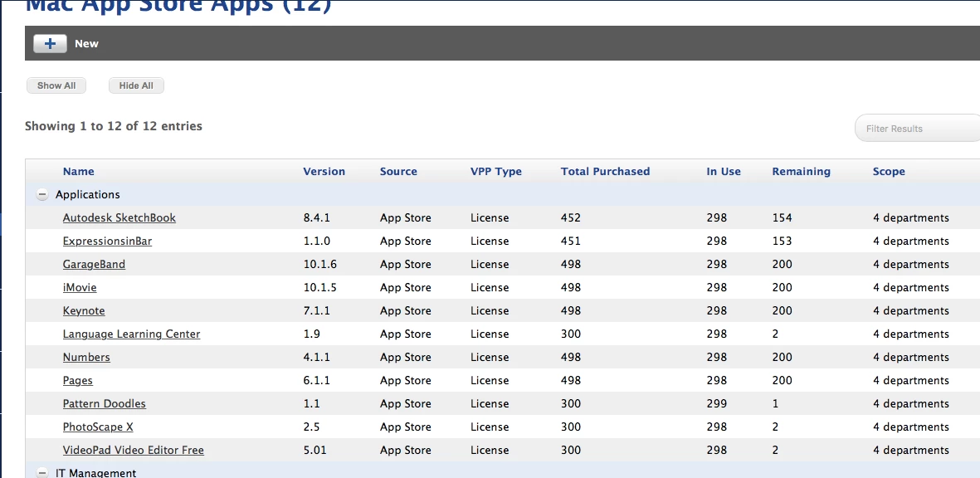Select version 4.1.1 for Numbers
Screen dimensions: 980x478
click(x=316, y=358)
